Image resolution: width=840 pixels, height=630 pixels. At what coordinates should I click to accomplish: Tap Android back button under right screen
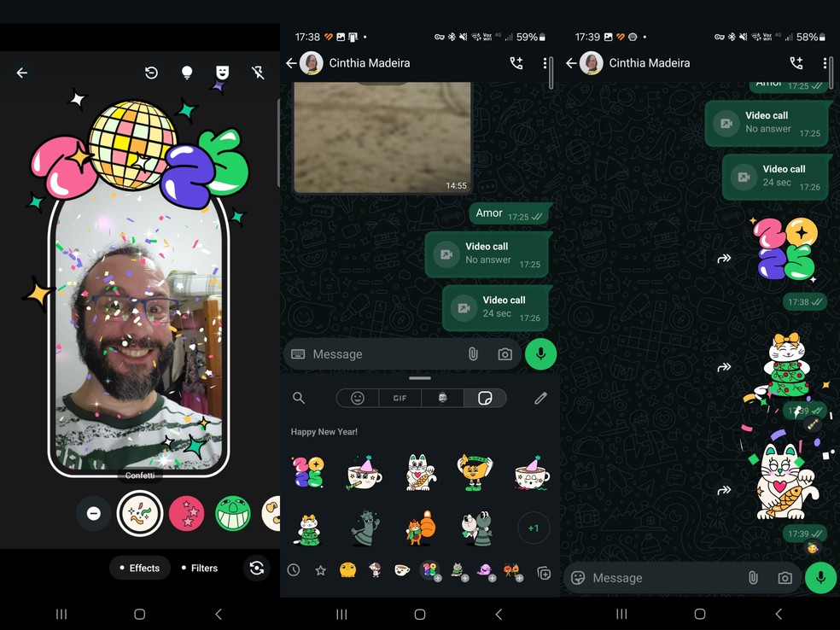[779, 614]
